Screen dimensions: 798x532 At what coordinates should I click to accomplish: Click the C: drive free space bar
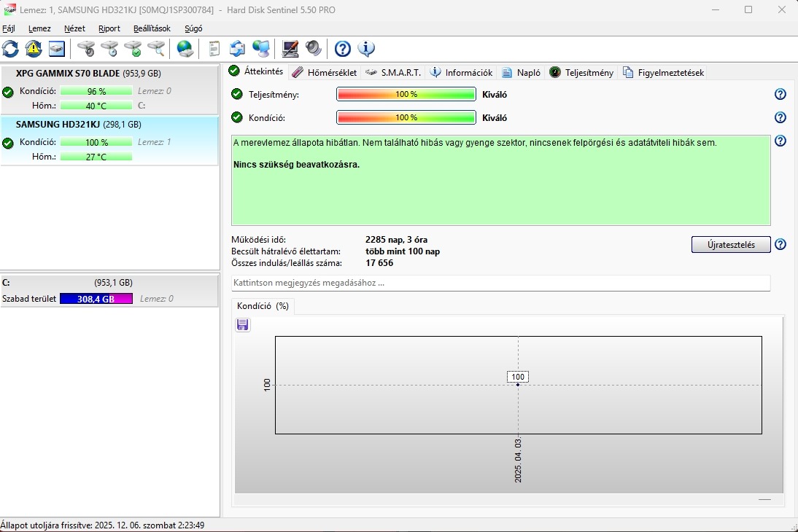pos(96,299)
